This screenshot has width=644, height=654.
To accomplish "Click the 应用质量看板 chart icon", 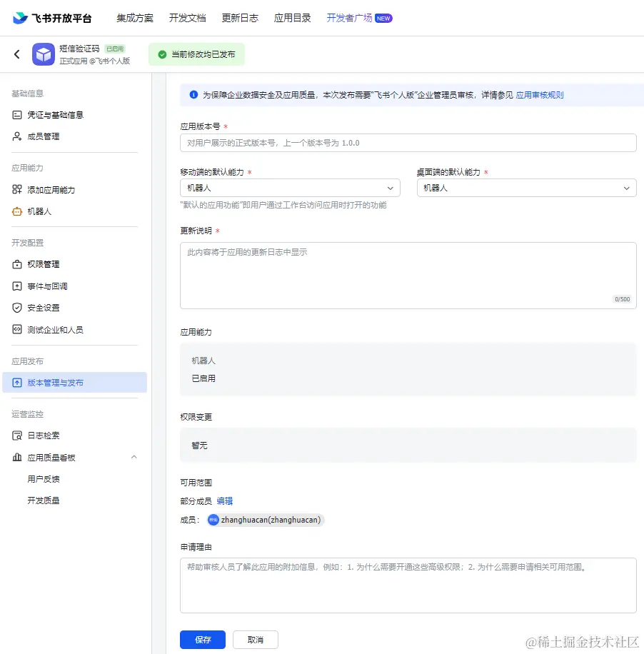I will tap(17, 458).
